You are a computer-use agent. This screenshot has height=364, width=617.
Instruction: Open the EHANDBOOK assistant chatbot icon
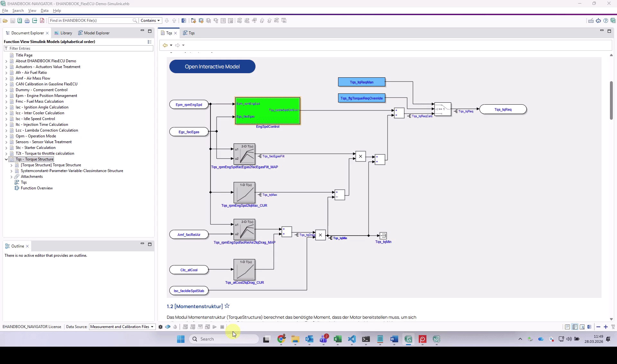(598, 21)
